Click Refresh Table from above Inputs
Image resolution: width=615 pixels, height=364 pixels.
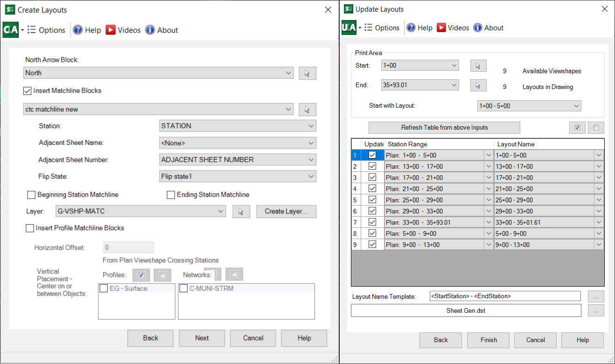point(444,128)
